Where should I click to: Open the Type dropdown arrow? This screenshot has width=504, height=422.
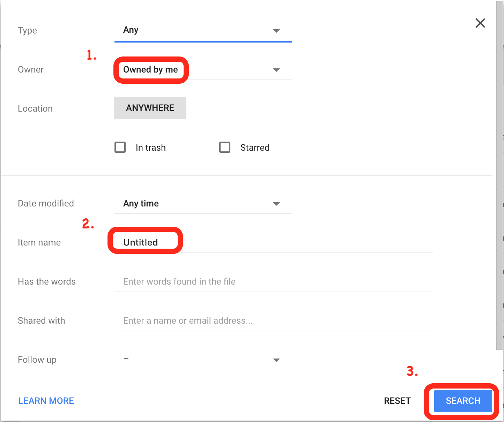[x=276, y=31]
